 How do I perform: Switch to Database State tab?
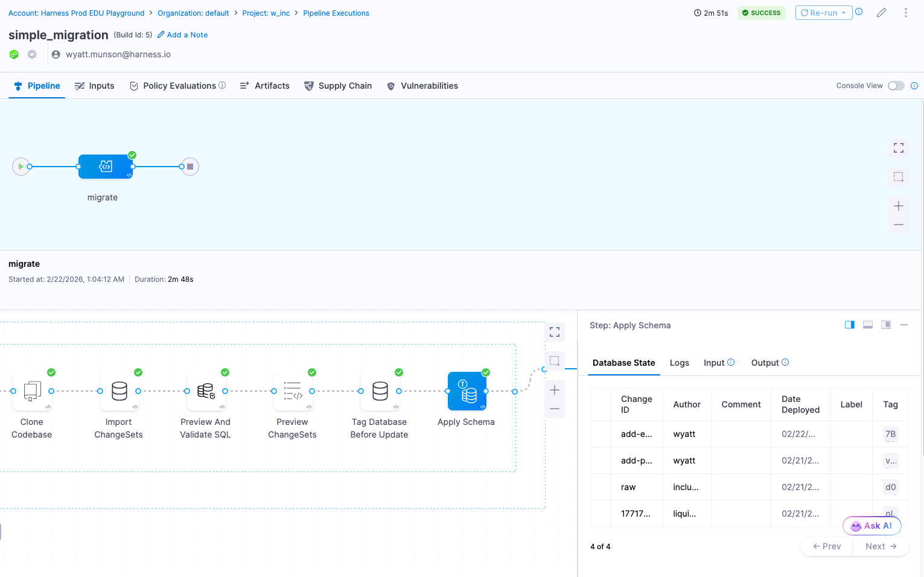pos(623,363)
